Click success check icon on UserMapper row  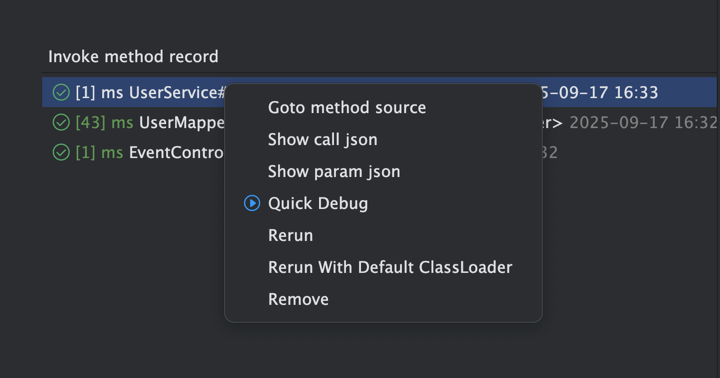coord(61,123)
